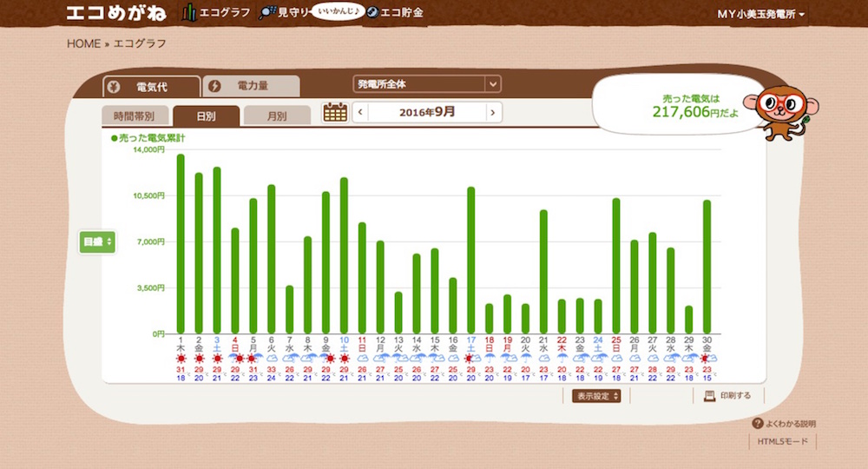Click the green bar for day 30
This screenshot has width=868, height=469.
[x=707, y=267]
